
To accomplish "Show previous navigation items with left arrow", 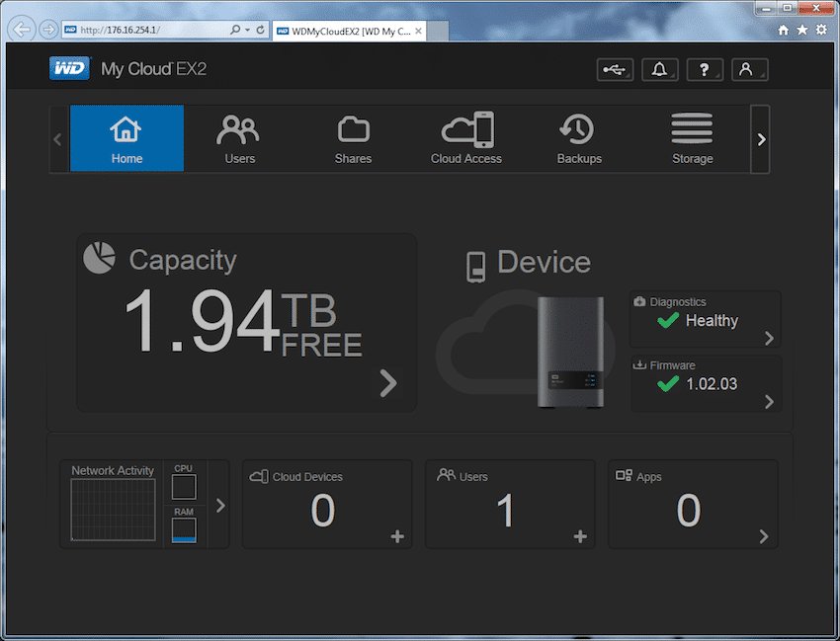I will [58, 139].
